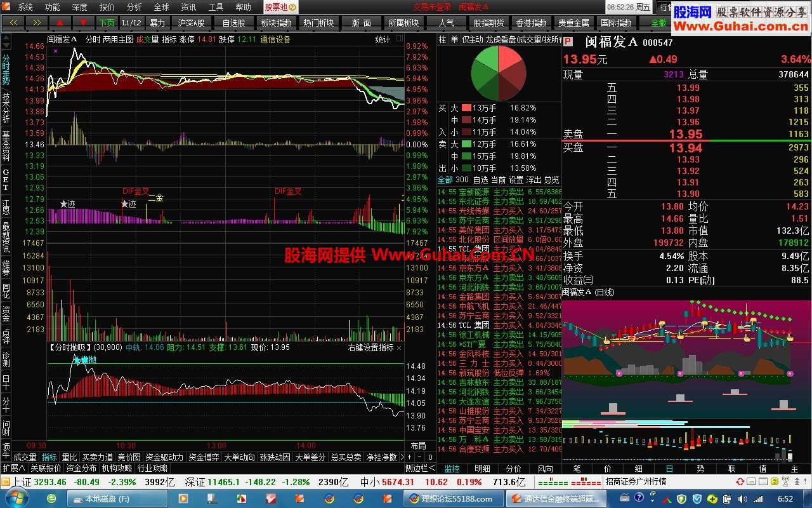Click the 暴力 toolbar button
The image size is (812, 508).
point(157,23)
